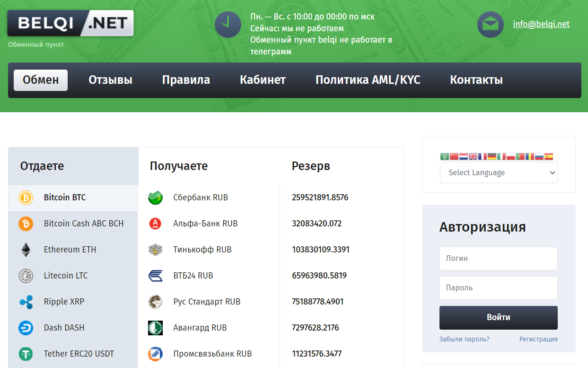Click the Litecoin LTC coin icon
This screenshot has width=588, height=368.
(x=26, y=276)
